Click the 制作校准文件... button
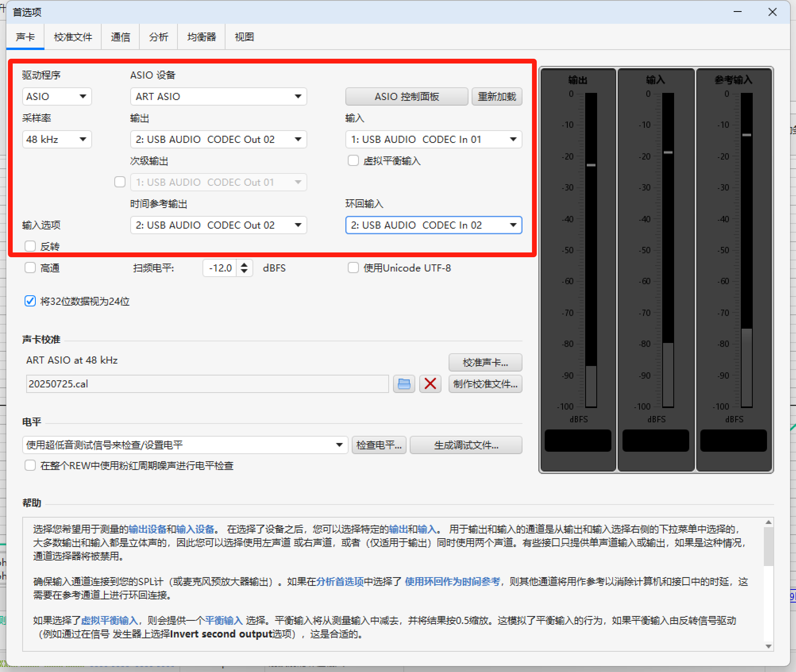This screenshot has height=672, width=796. [485, 384]
